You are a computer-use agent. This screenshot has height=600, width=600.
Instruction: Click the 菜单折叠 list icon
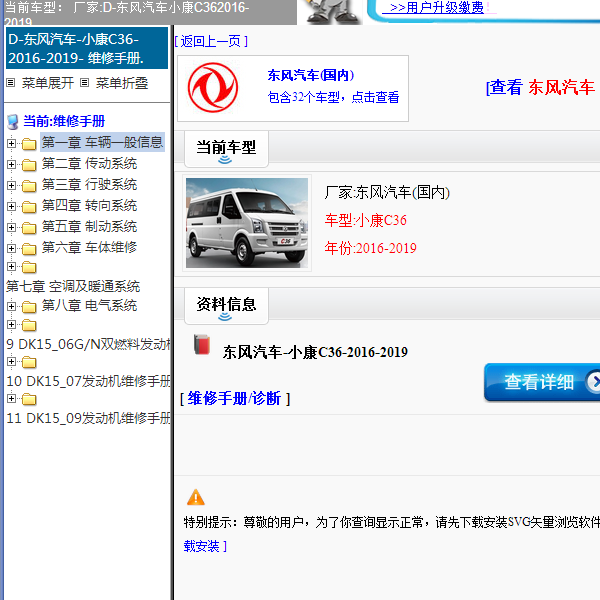[x=85, y=83]
